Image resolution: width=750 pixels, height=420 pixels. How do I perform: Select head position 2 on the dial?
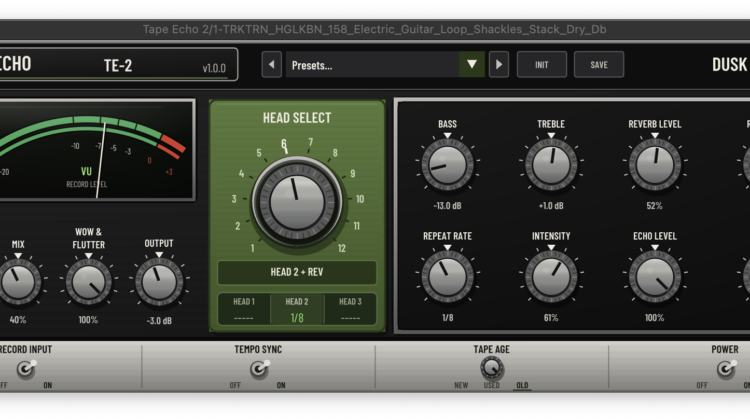[x=238, y=226]
